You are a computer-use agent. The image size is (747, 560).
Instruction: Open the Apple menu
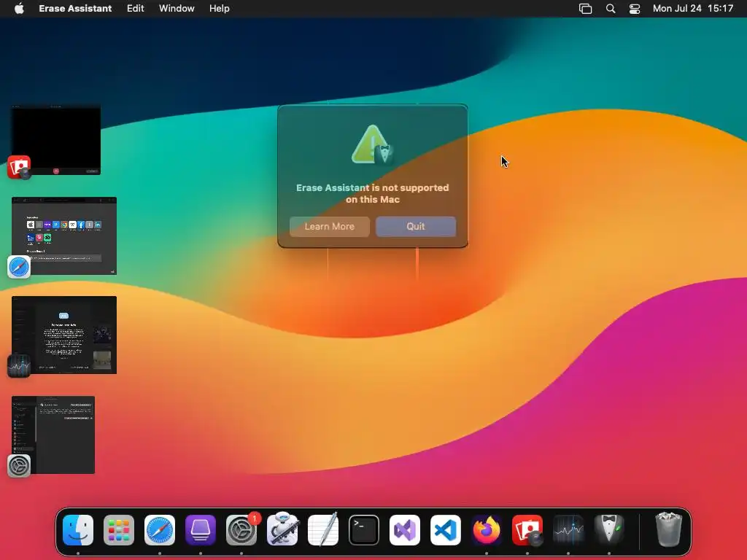(19, 9)
